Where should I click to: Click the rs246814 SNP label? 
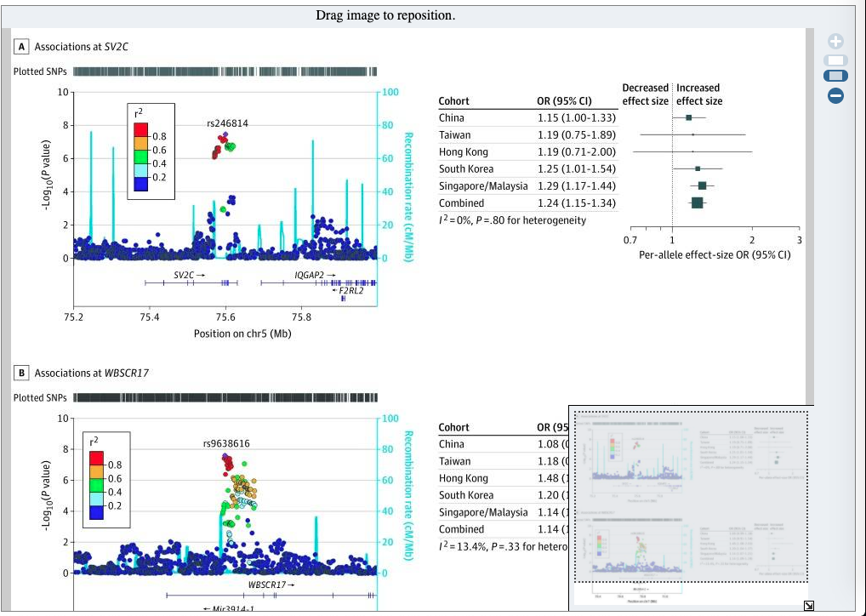(227, 123)
